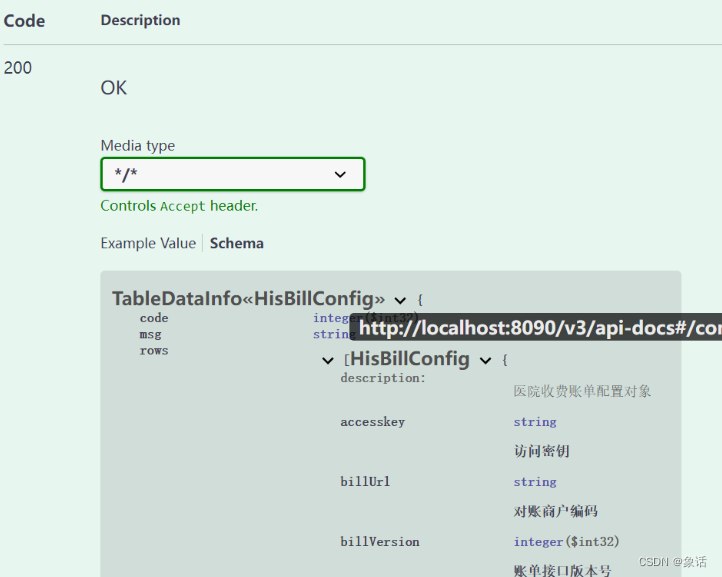Screen dimensions: 722x577
Task: Click the 'billUrl' property name
Action: pyautogui.click(x=365, y=482)
